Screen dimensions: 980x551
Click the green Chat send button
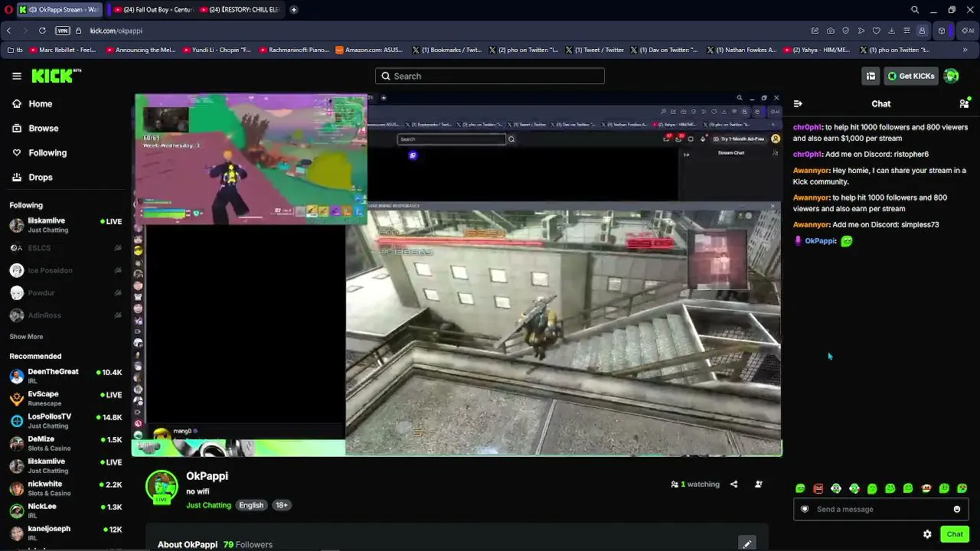click(x=955, y=534)
